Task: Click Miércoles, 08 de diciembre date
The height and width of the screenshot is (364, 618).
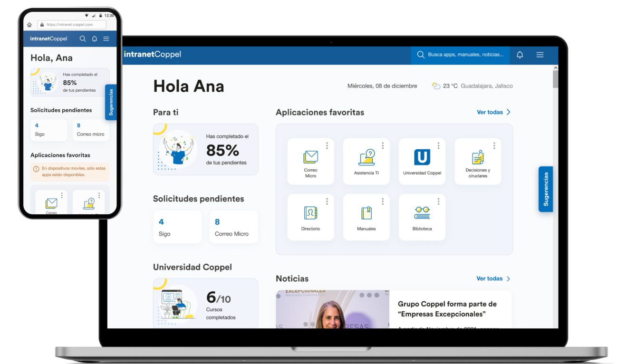Action: point(382,86)
